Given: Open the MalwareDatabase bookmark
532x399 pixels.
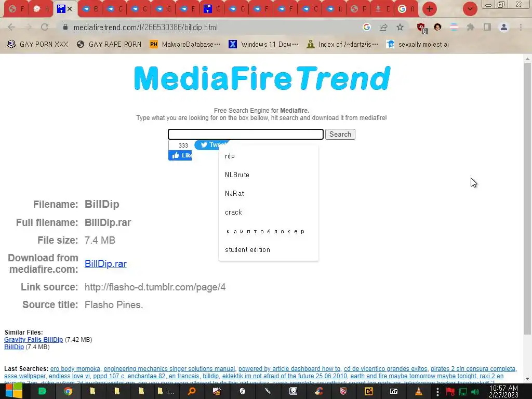Looking at the screenshot, I should [185, 45].
